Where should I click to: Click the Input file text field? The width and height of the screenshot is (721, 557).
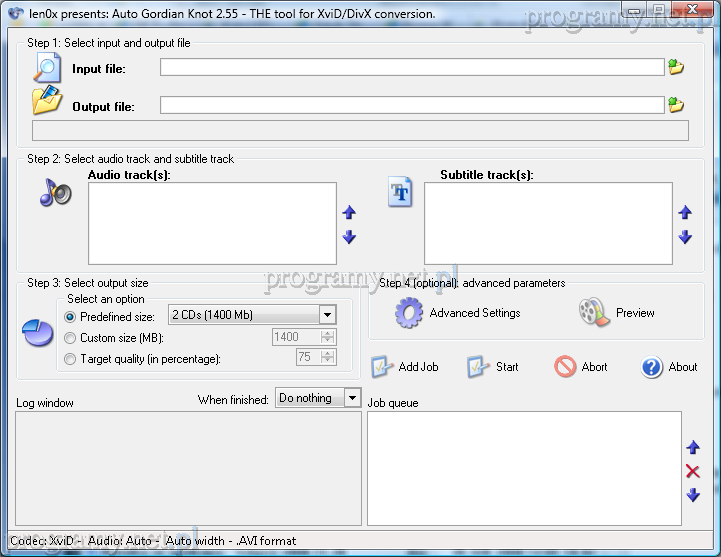(411, 68)
